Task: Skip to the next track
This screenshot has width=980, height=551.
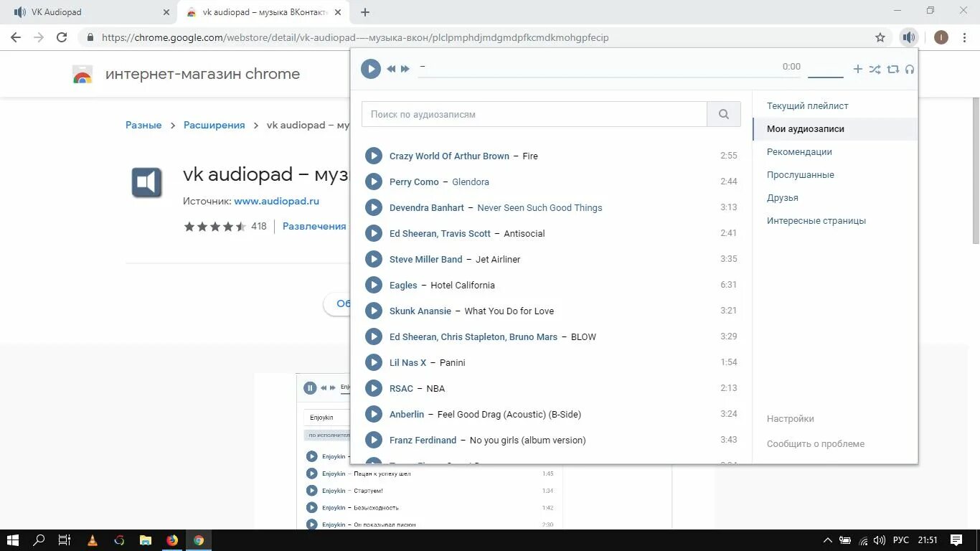Action: (405, 69)
